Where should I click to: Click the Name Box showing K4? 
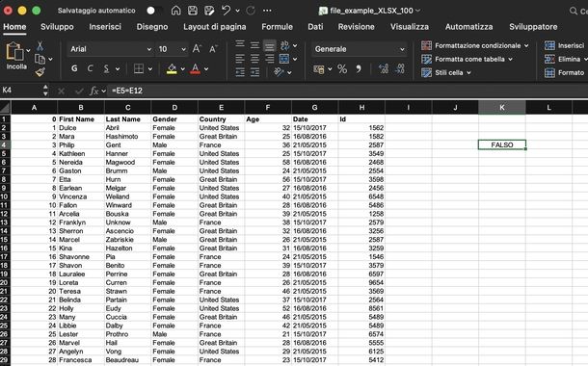coord(22,91)
